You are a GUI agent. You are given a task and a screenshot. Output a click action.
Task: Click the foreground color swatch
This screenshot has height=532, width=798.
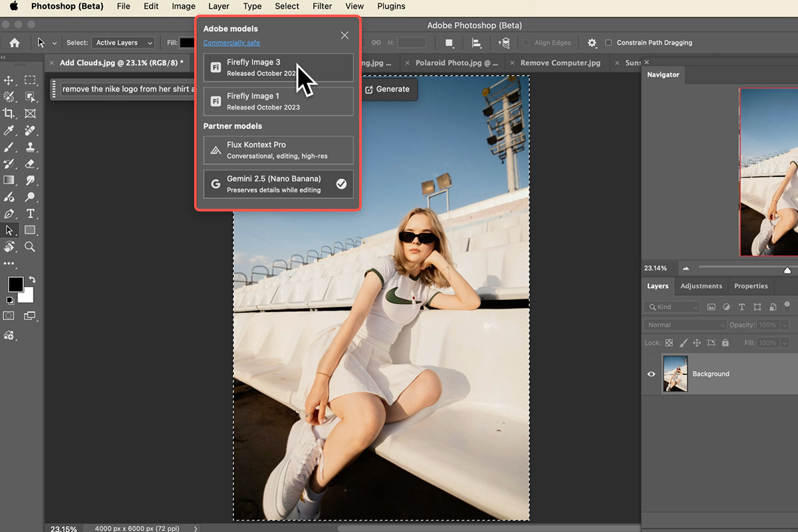coord(15,285)
